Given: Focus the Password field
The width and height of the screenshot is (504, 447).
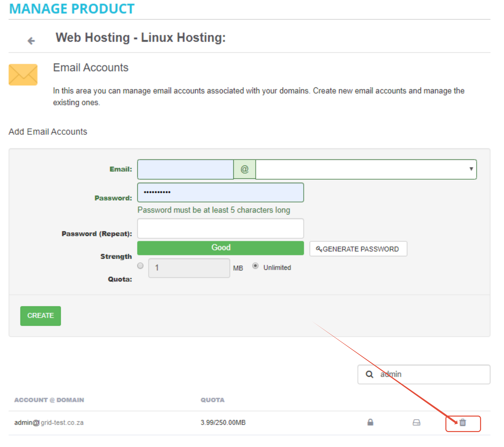Looking at the screenshot, I should point(220,192).
